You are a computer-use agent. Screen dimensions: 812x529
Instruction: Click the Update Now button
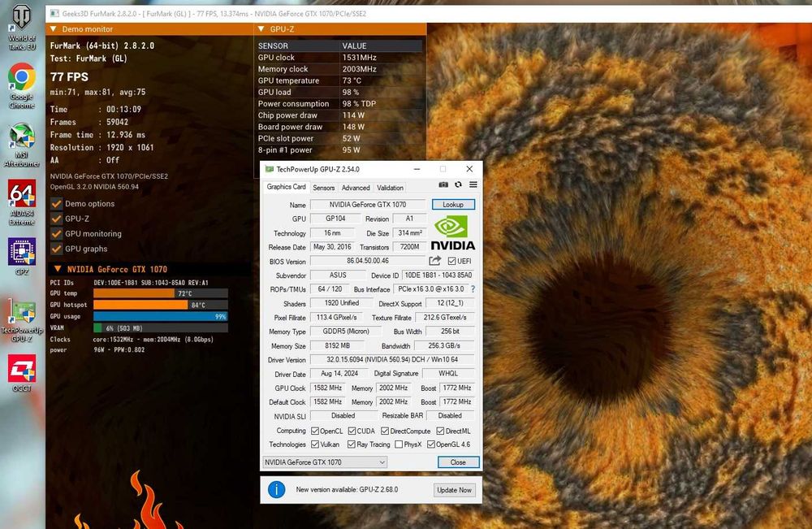pos(454,490)
